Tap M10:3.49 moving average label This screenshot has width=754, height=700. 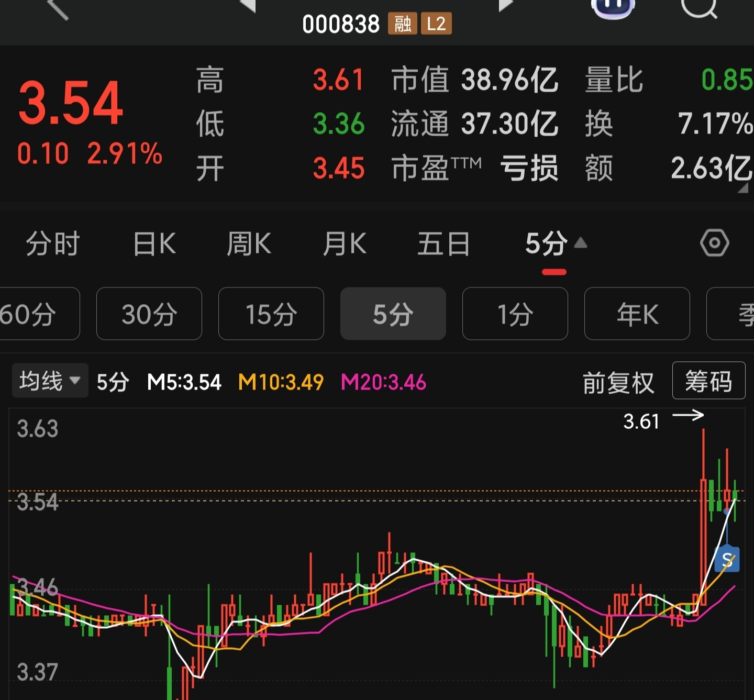tap(281, 382)
